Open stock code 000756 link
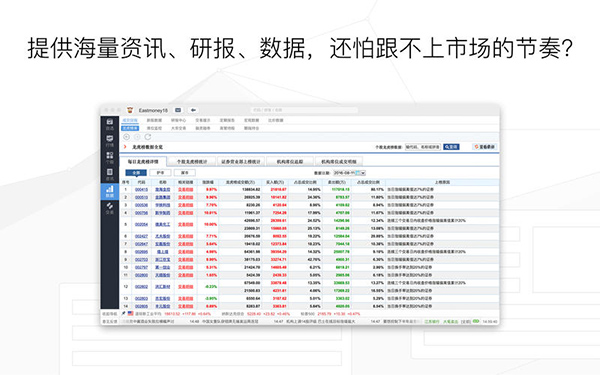600x375 pixels. click(x=141, y=213)
